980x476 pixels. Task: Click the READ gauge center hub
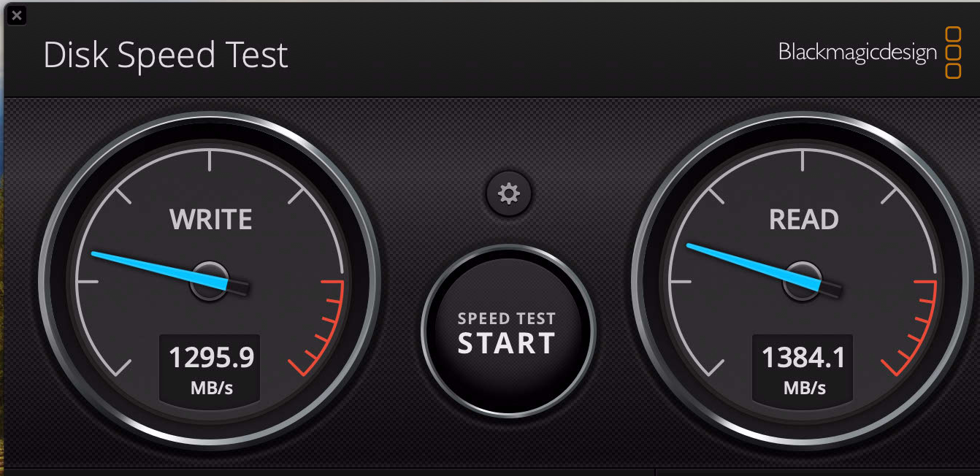803,281
